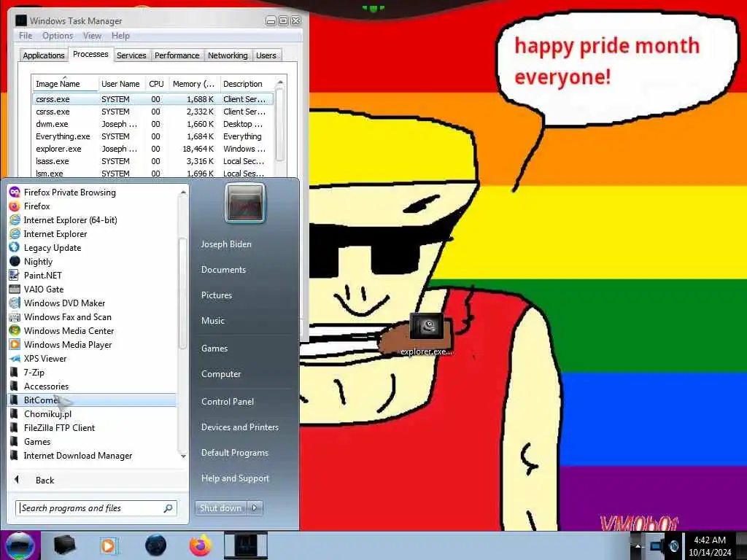Open Default Programs

tap(235, 453)
